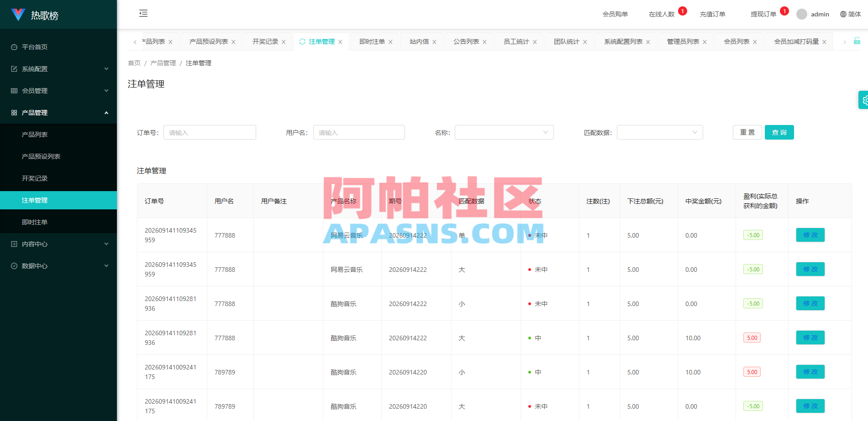Click the green lock icon beside the tabs
The height and width of the screenshot is (421, 868).
click(857, 41)
